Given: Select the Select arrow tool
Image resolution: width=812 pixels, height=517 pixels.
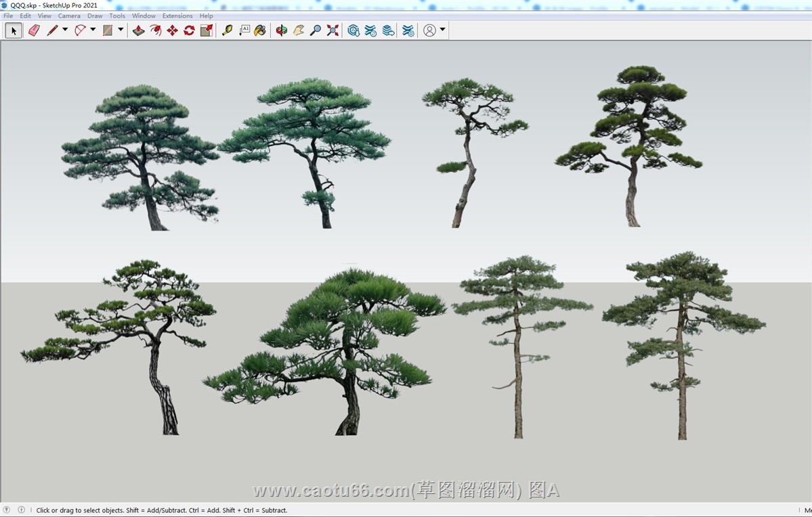Looking at the screenshot, I should pos(14,30).
